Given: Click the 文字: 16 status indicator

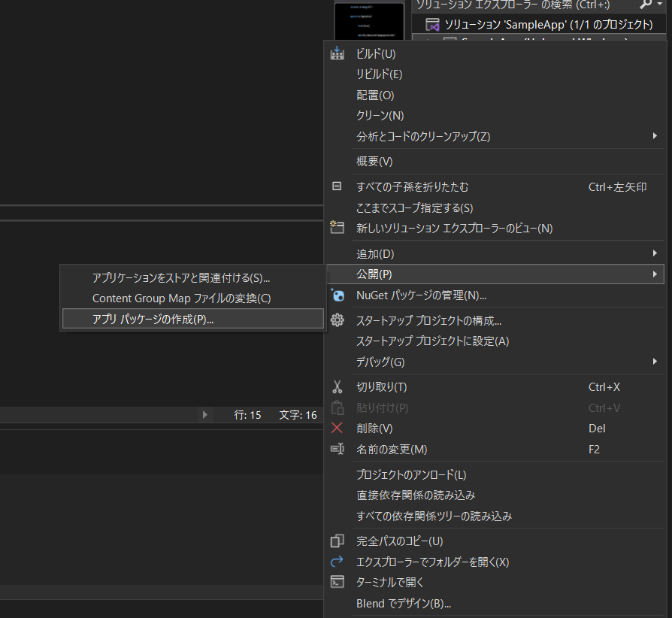Looking at the screenshot, I should tap(298, 415).
